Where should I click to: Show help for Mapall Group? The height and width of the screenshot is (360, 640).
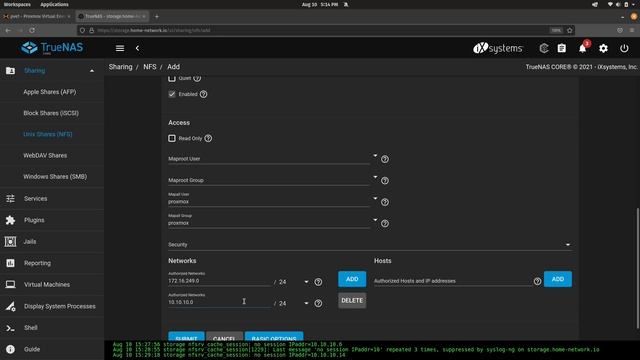[x=384, y=224]
